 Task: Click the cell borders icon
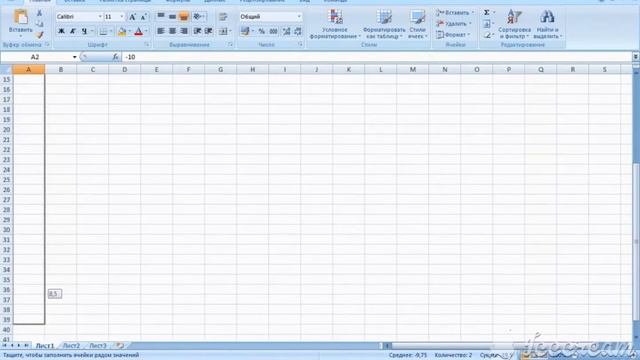pyautogui.click(x=103, y=31)
